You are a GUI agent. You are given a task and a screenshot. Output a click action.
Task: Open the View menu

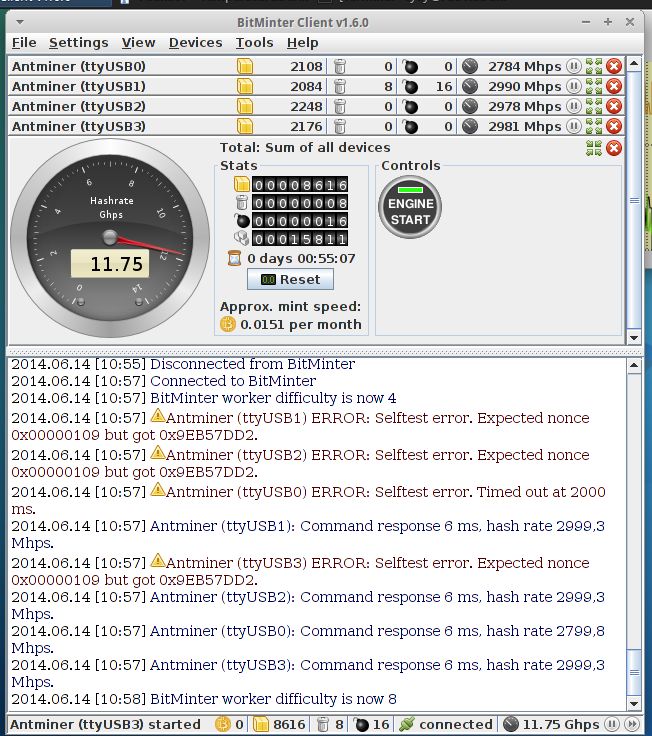point(138,43)
